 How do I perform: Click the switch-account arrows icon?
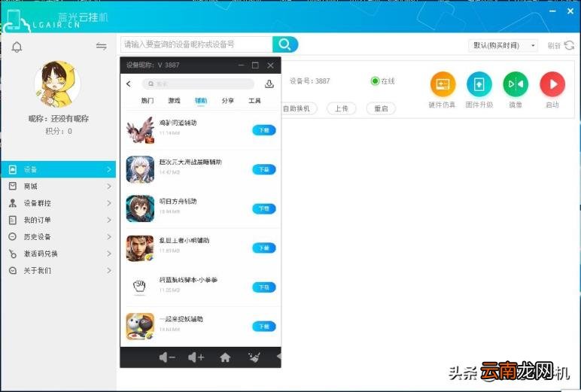[101, 46]
